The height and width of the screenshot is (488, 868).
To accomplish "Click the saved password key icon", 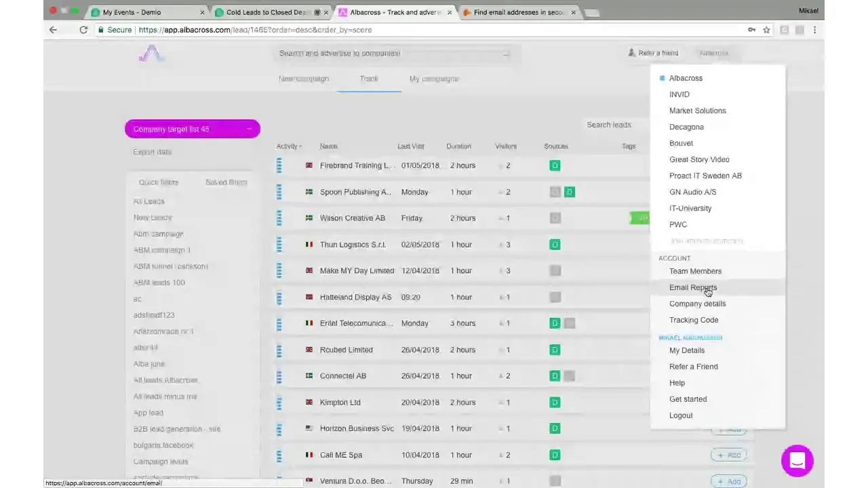I will pos(751,30).
